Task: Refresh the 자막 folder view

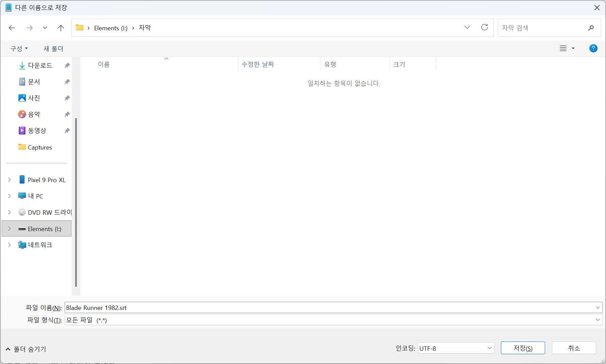Action: point(485,28)
